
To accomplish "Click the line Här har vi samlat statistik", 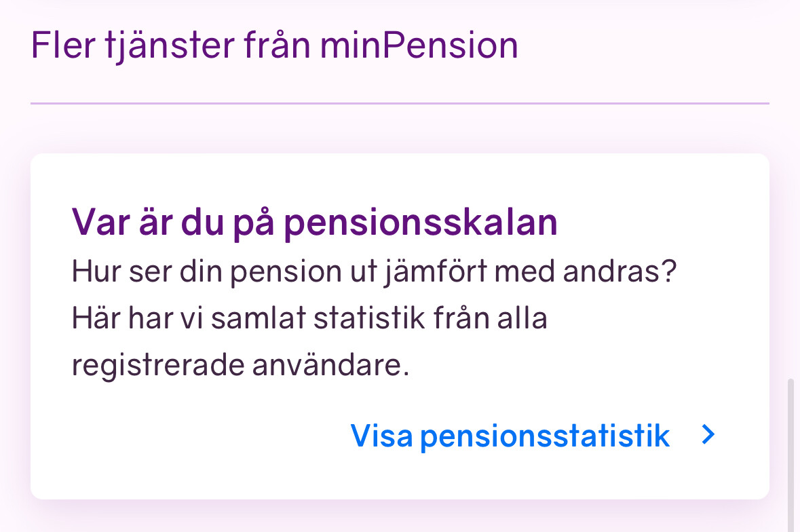I will point(309,319).
